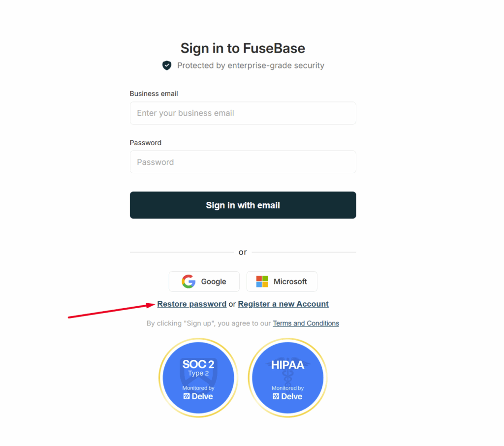Click the Password label above the field

pos(145,143)
